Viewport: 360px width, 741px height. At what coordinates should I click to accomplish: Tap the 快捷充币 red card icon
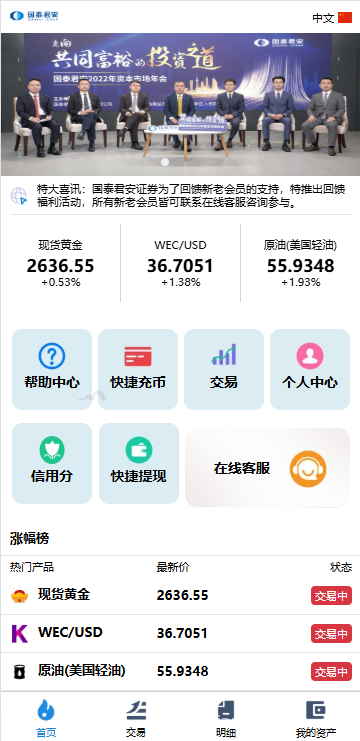click(138, 356)
